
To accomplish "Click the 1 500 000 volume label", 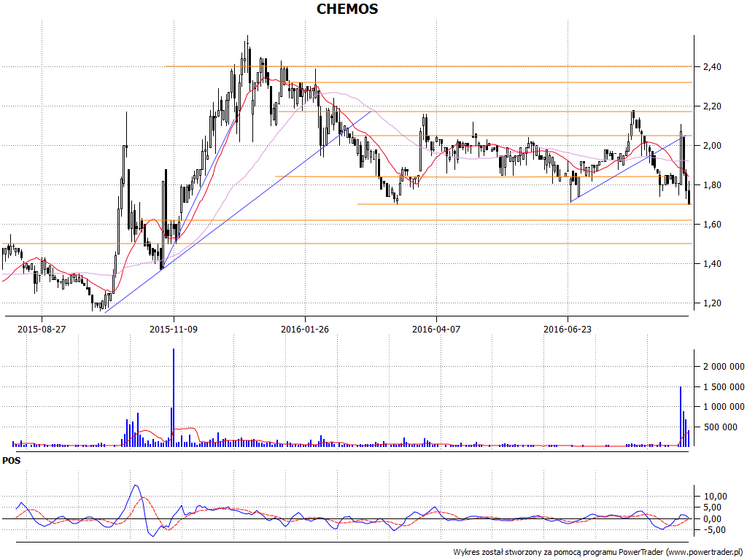I will coord(723,386).
